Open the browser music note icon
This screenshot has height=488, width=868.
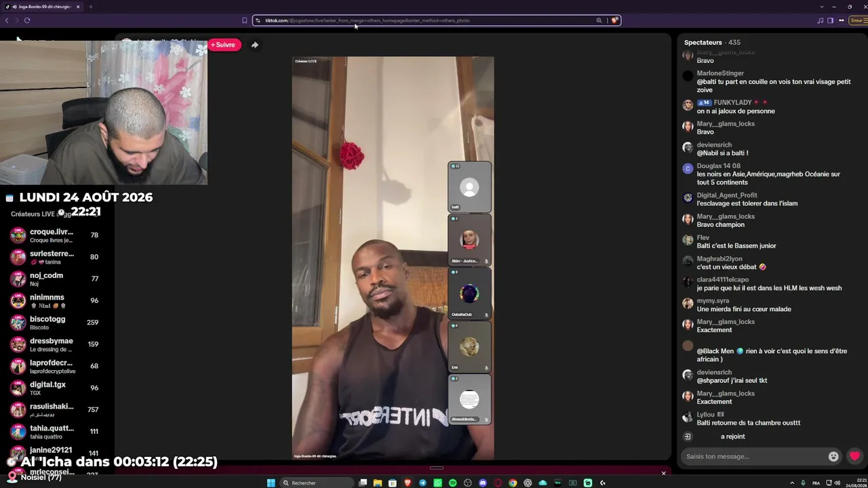pos(821,20)
